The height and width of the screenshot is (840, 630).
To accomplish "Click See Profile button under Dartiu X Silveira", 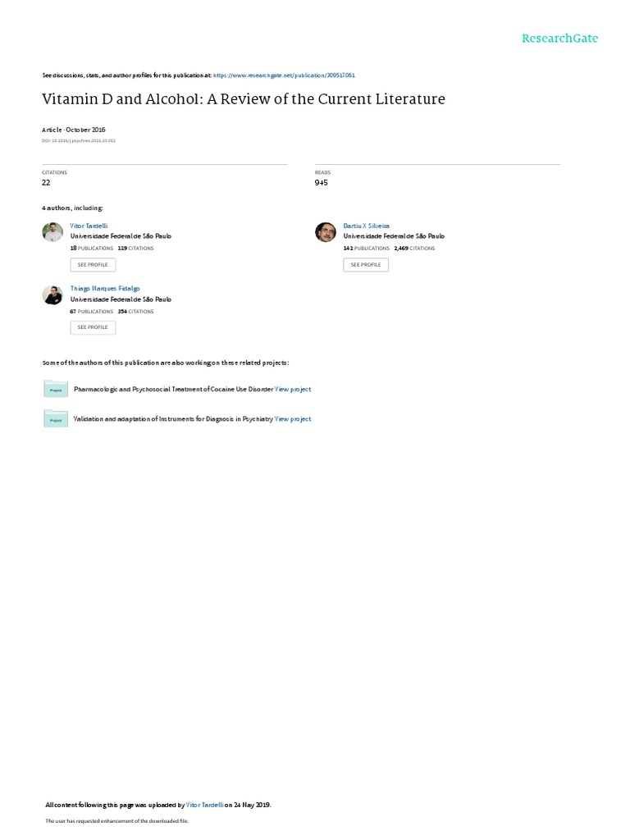I will [366, 265].
